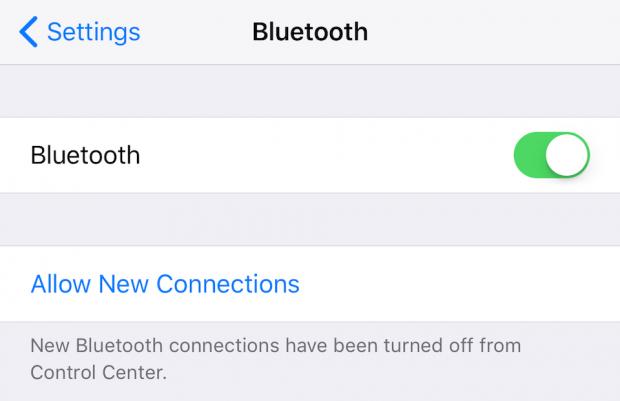Click the white knob of Bluetooth toggle
The image size is (620, 401).
[x=567, y=155]
